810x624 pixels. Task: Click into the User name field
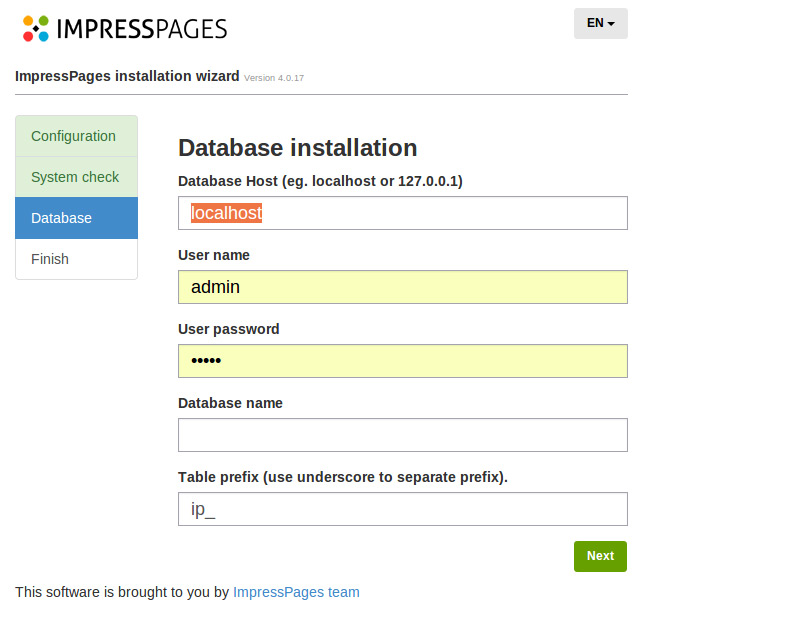(x=402, y=287)
